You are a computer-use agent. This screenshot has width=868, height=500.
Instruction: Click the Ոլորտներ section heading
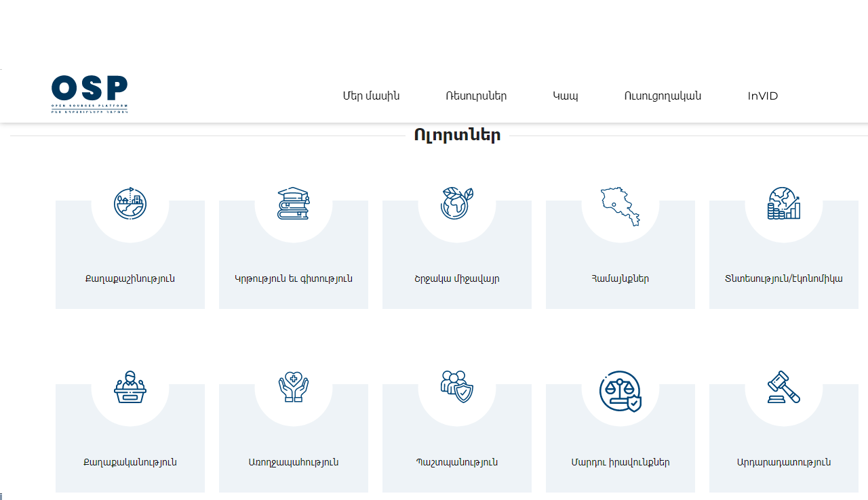coord(457,136)
